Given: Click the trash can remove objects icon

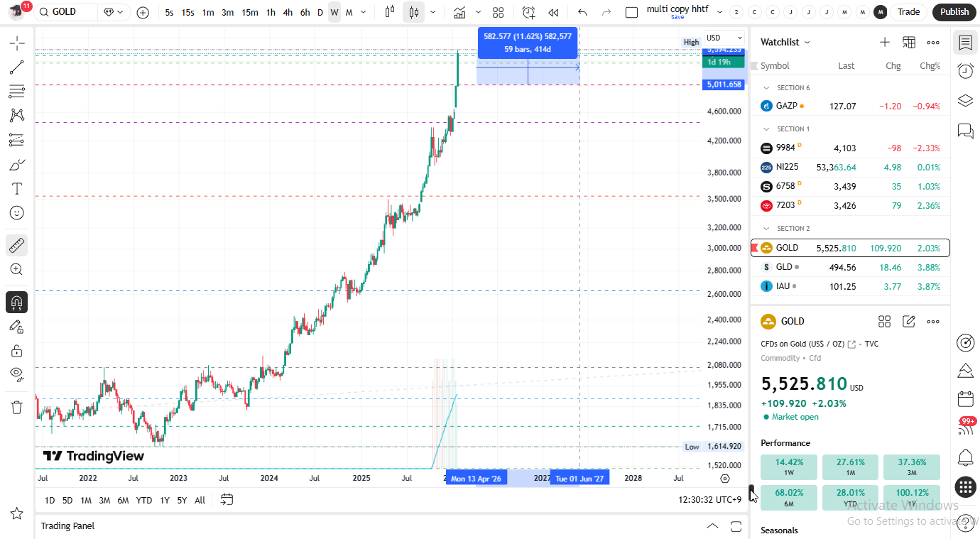Looking at the screenshot, I should [x=17, y=407].
